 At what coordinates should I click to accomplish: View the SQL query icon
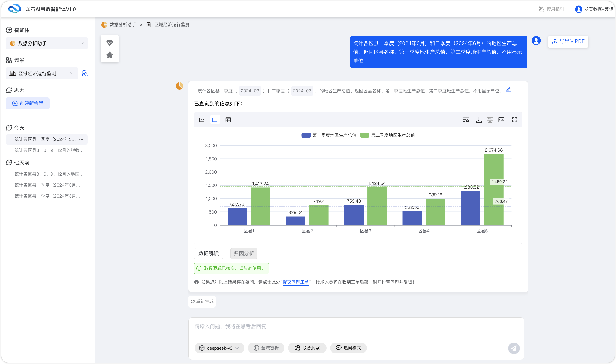pyautogui.click(x=501, y=120)
